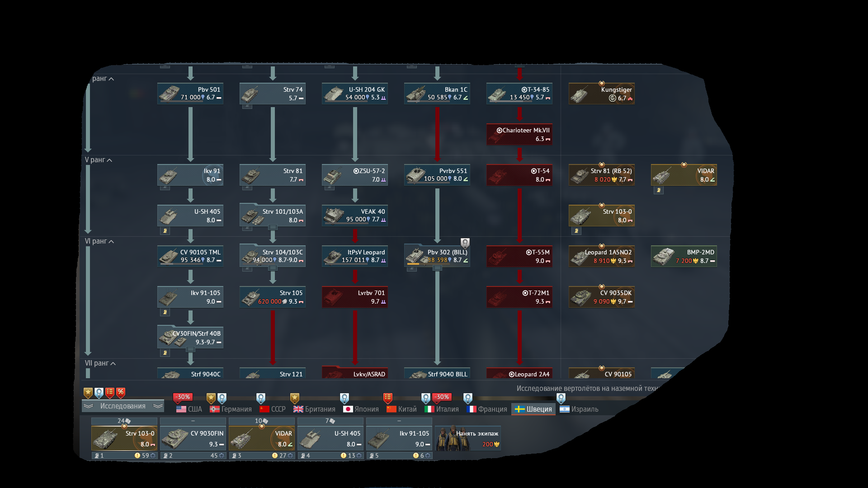
Task: Expand the Исследования dropdown panel
Action: [123, 406]
